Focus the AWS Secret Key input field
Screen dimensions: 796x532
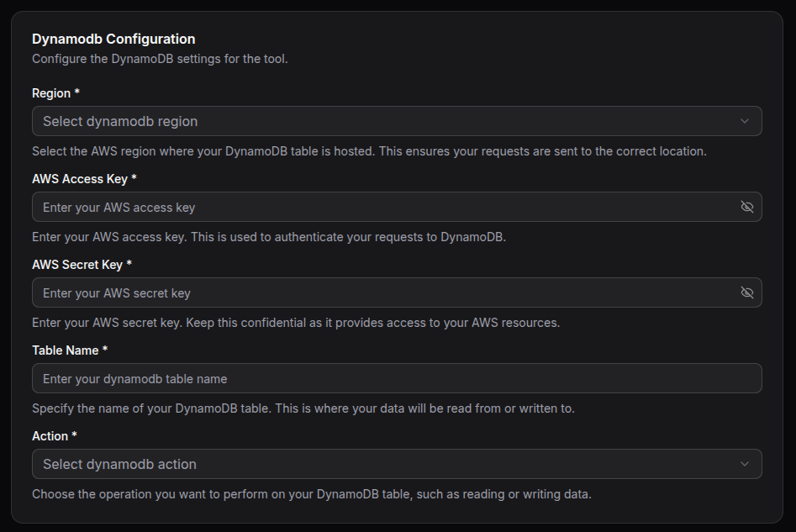(x=378, y=292)
